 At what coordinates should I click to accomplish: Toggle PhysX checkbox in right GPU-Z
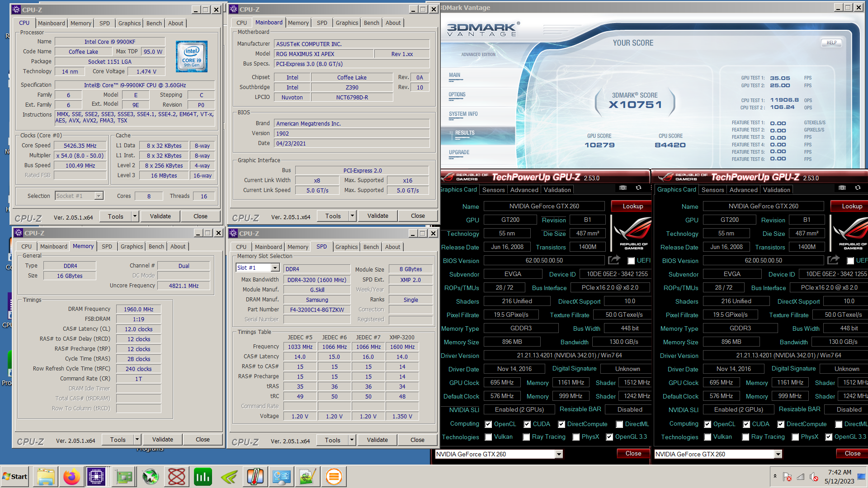coord(795,437)
